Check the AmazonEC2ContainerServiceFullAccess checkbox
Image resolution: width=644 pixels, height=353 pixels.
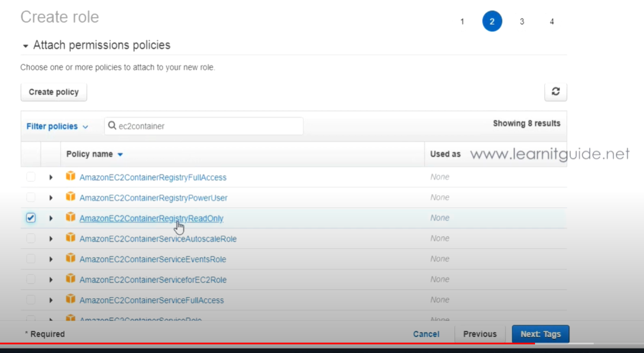[31, 299]
